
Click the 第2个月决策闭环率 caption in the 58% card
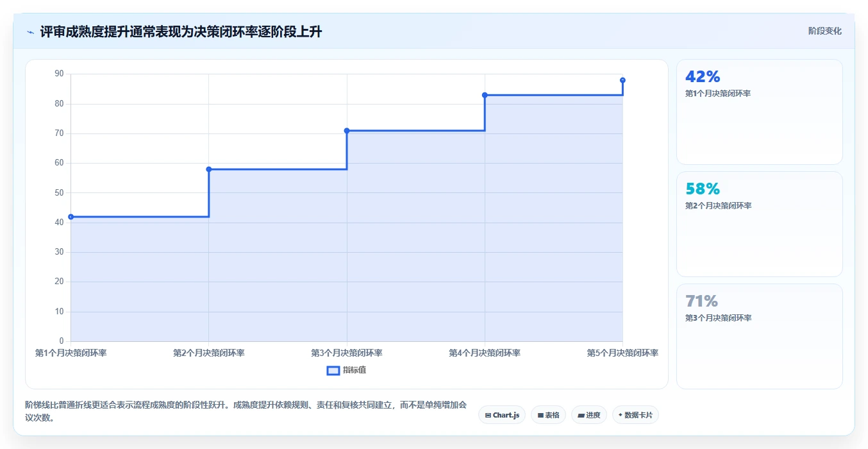pos(718,206)
